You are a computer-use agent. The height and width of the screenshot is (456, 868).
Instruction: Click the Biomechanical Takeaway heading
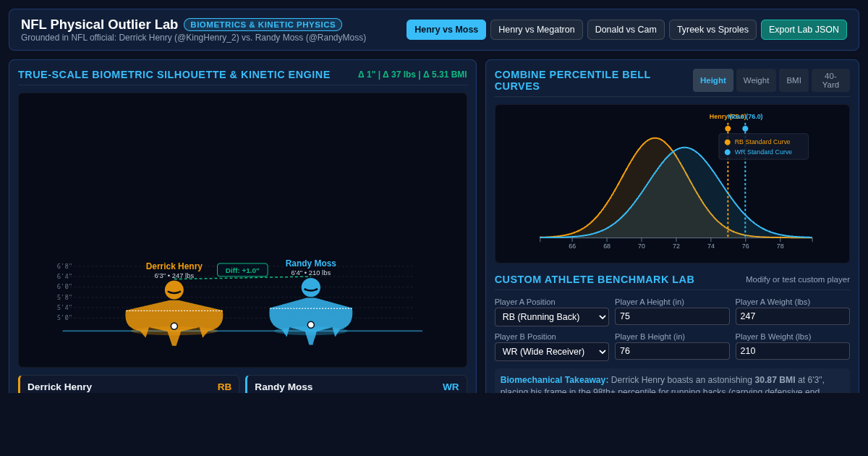point(554,380)
